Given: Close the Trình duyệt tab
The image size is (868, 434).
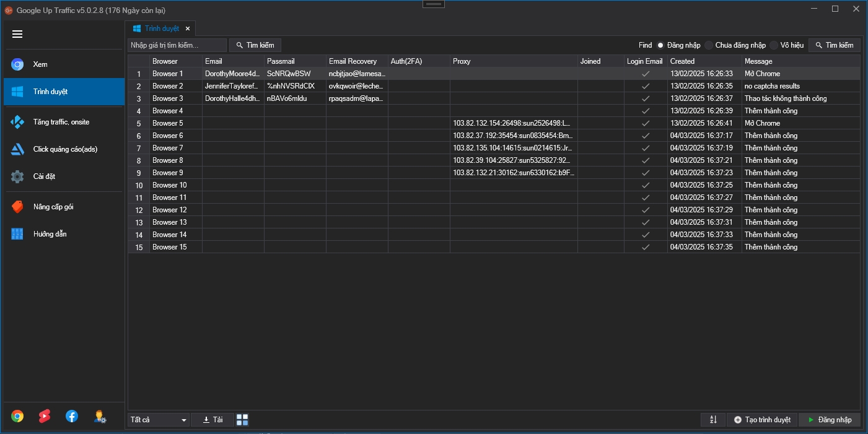Looking at the screenshot, I should pyautogui.click(x=188, y=28).
